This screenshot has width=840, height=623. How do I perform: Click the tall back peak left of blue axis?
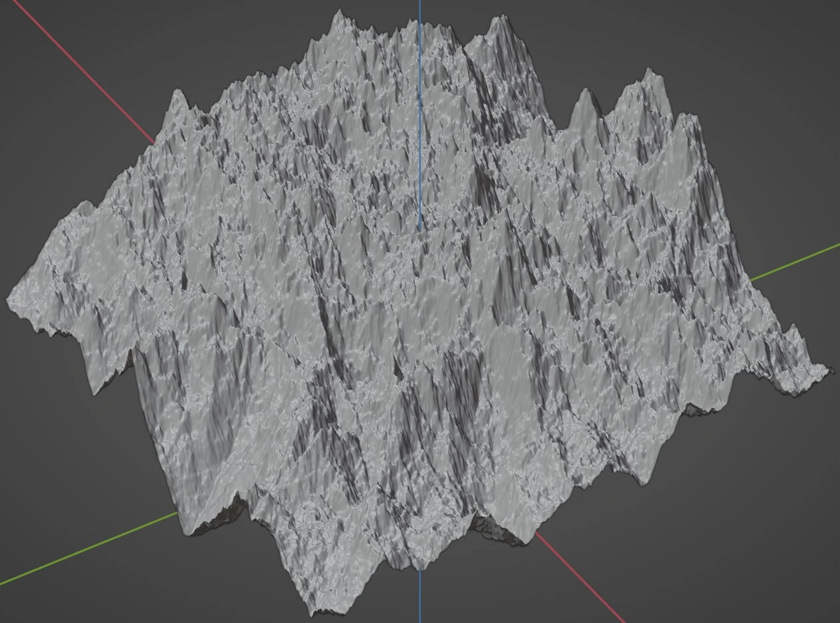click(x=339, y=13)
